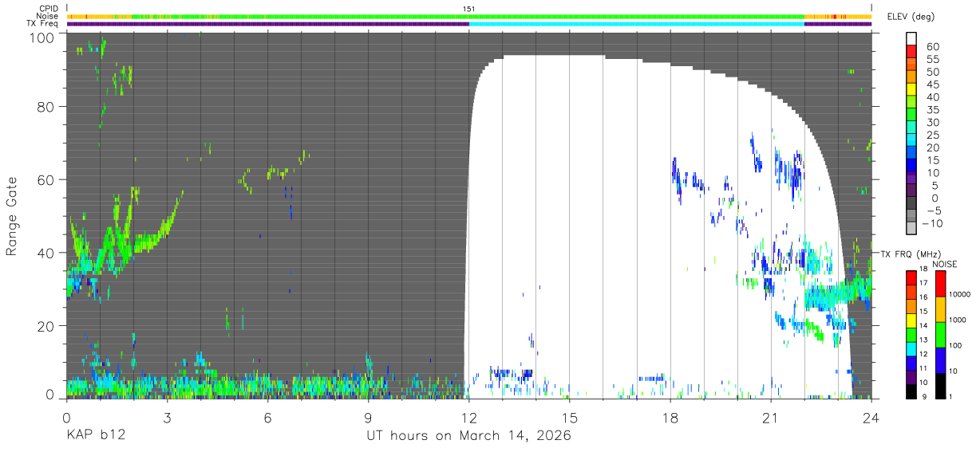This screenshot has height=452, width=980.
Task: Pick the white top segment of ELEV colorbar
Action: (x=911, y=38)
